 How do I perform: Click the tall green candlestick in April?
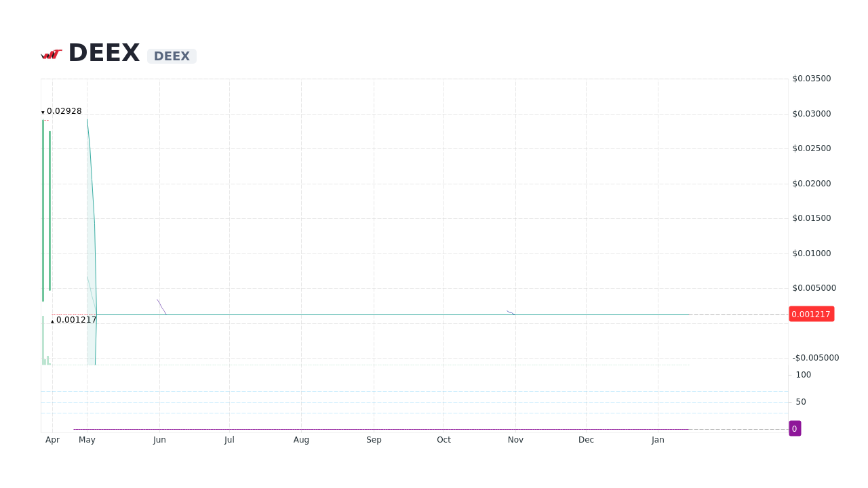[x=43, y=210]
